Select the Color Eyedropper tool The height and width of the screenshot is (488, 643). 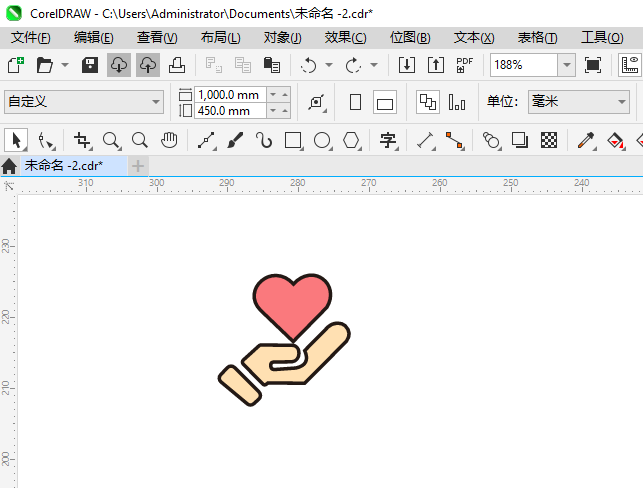point(586,140)
